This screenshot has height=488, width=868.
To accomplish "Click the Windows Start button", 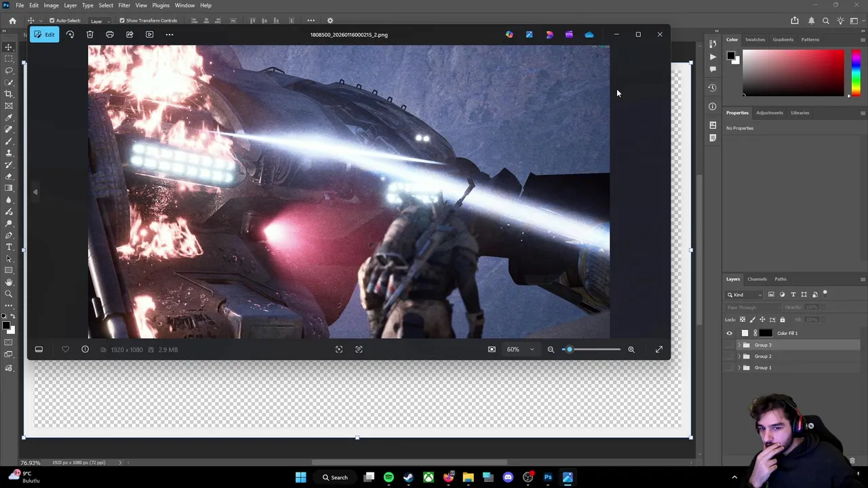I will coord(300,477).
